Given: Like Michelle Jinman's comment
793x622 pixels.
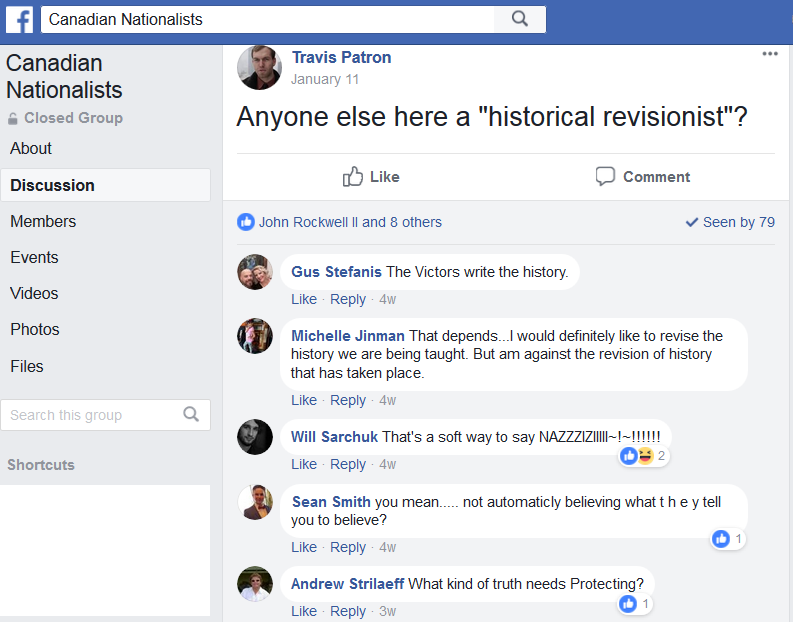Looking at the screenshot, I should (303, 400).
